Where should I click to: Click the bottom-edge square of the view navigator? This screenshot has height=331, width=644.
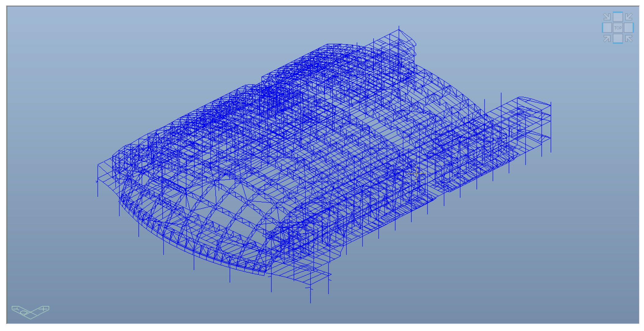point(618,39)
